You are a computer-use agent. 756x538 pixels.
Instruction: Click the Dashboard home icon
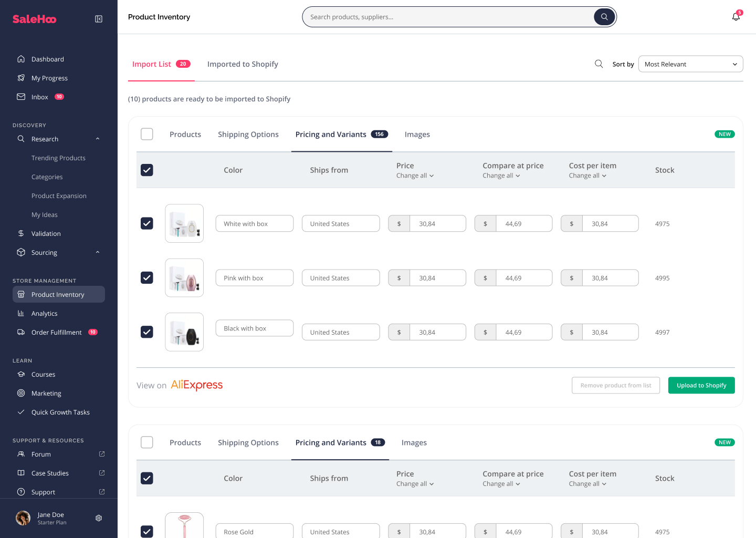click(x=21, y=59)
